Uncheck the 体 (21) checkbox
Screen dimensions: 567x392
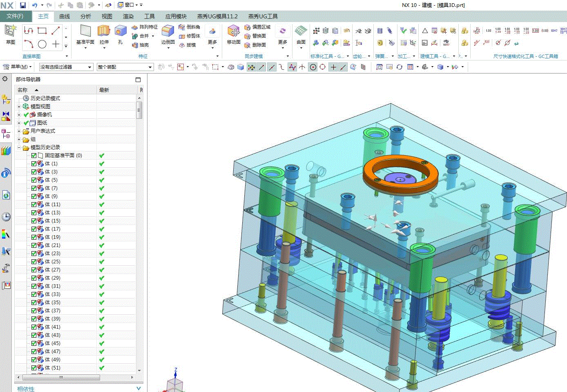coord(34,245)
